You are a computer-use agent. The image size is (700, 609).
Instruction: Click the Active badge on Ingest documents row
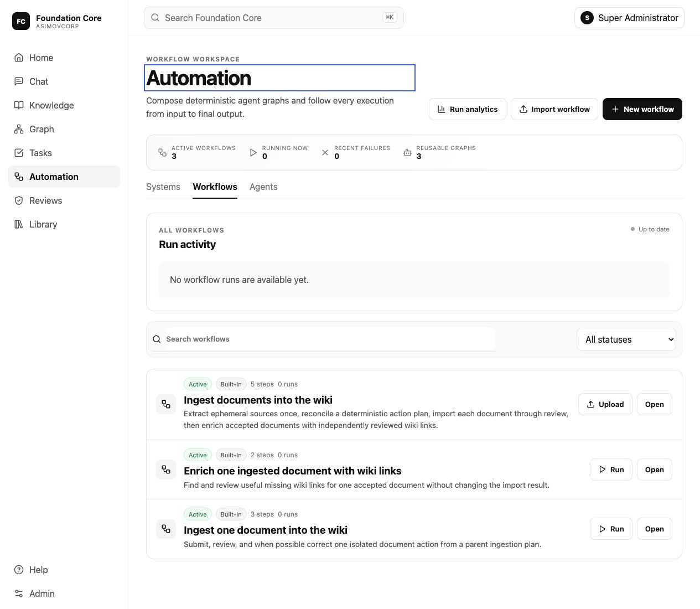[x=198, y=384]
